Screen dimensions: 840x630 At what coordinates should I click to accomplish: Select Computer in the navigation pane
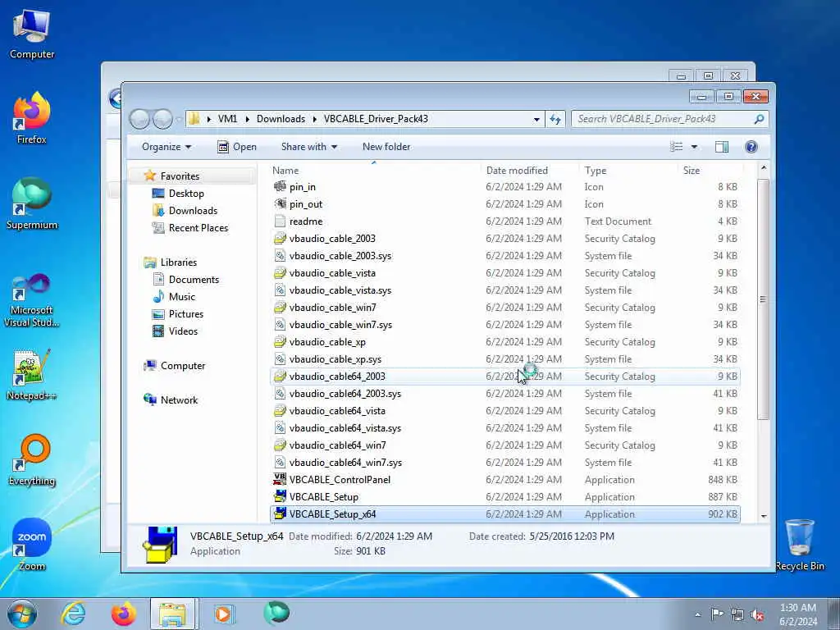tap(183, 366)
